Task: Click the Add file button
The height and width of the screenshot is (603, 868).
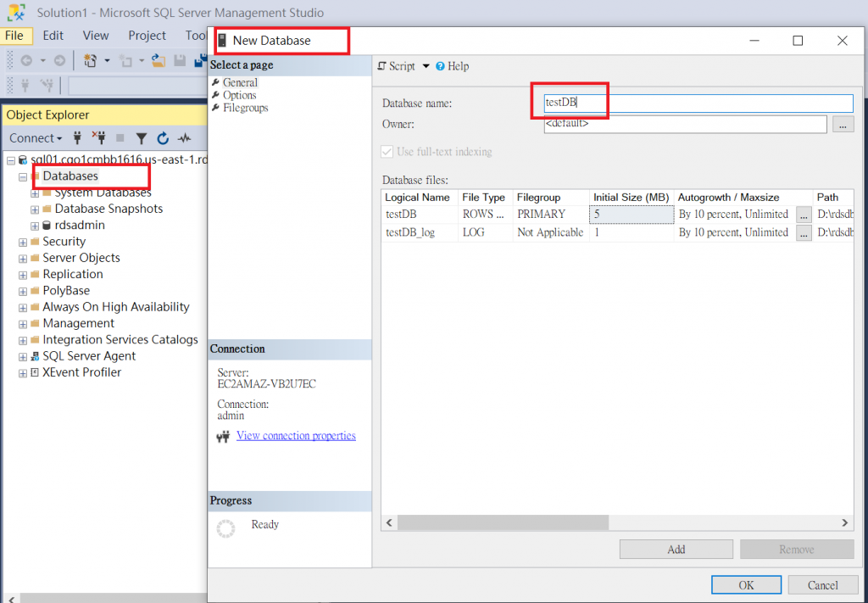Action: pyautogui.click(x=676, y=550)
